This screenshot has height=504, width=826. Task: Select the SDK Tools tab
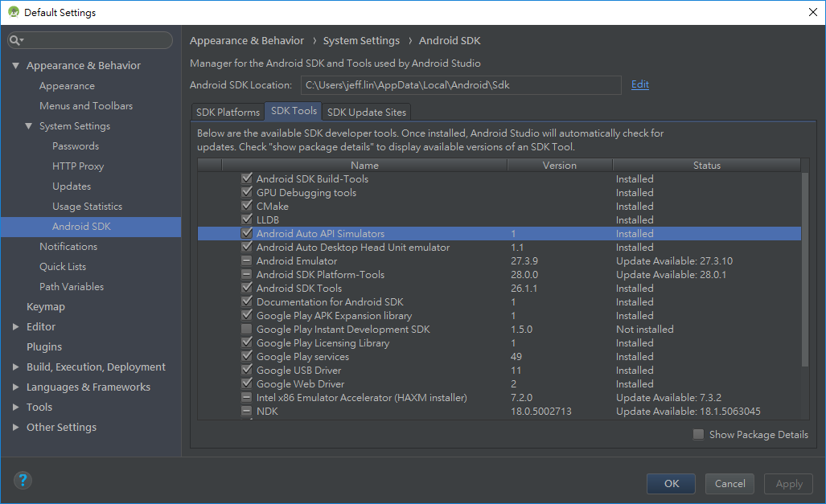click(294, 111)
